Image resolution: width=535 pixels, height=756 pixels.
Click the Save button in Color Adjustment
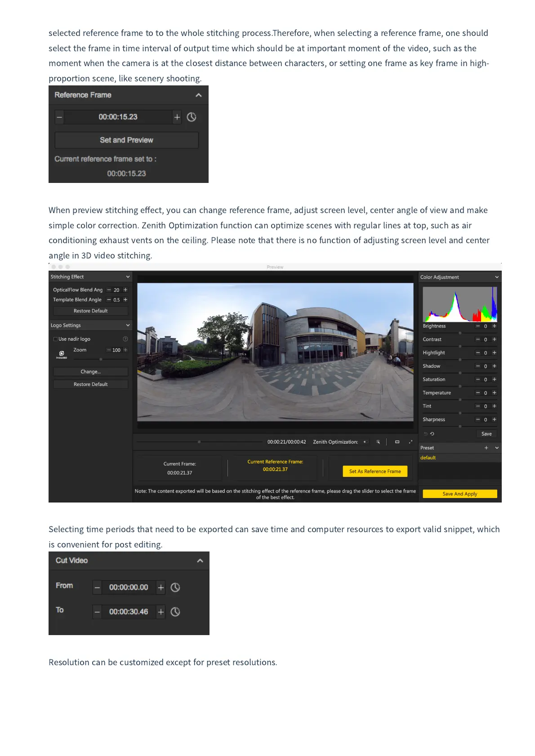[486, 434]
